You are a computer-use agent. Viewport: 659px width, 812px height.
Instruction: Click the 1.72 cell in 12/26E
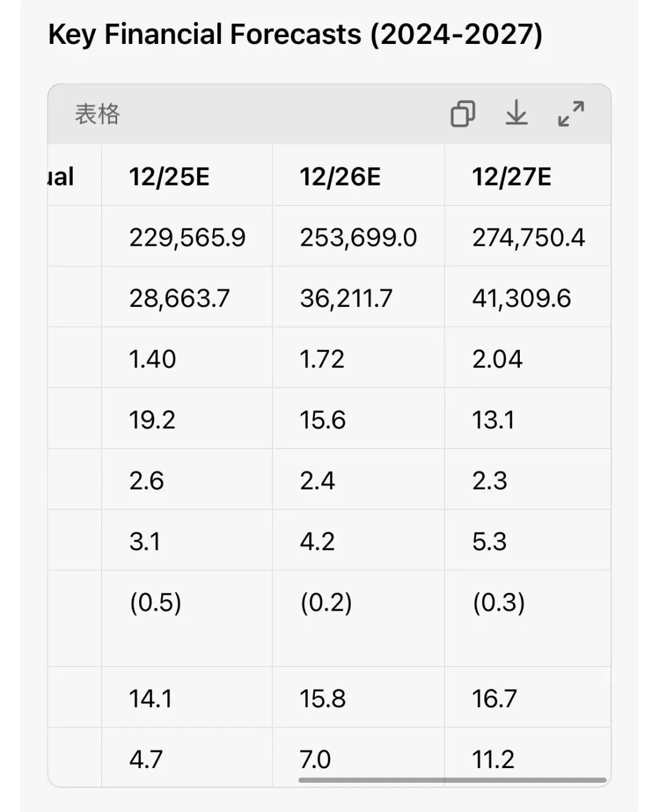point(322,359)
